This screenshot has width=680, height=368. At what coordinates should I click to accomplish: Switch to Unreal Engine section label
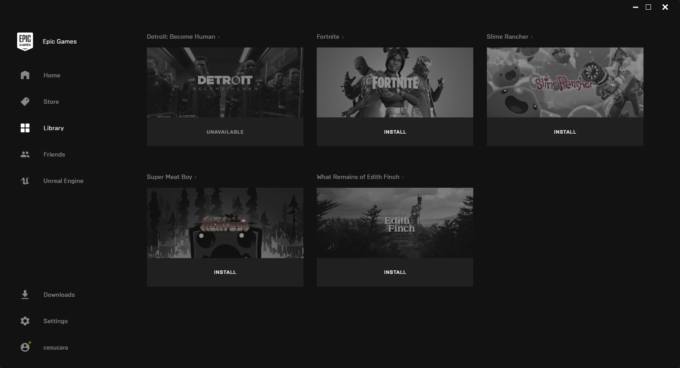coord(63,181)
